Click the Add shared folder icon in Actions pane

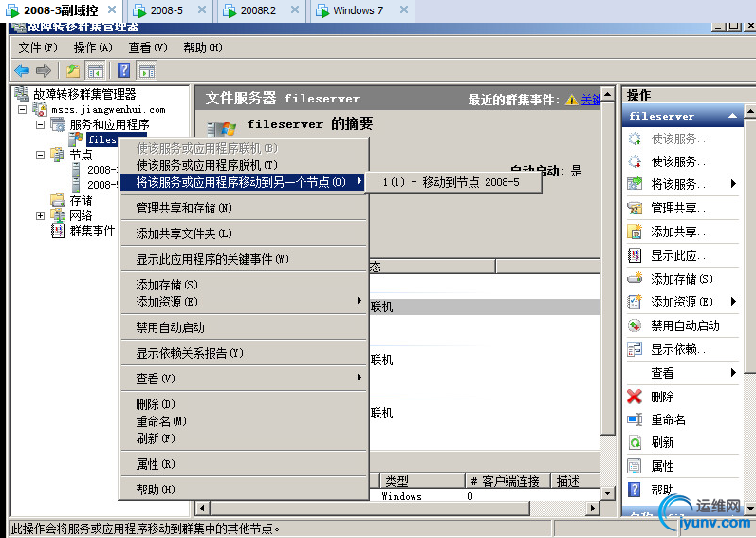click(635, 232)
